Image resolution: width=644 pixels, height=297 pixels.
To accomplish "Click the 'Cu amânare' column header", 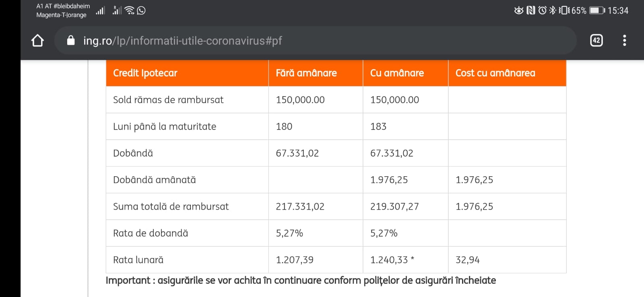I will tap(397, 73).
